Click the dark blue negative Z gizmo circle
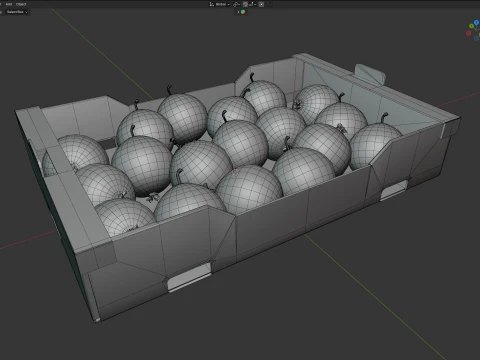Screen dimensions: 480x360 click(x=477, y=39)
